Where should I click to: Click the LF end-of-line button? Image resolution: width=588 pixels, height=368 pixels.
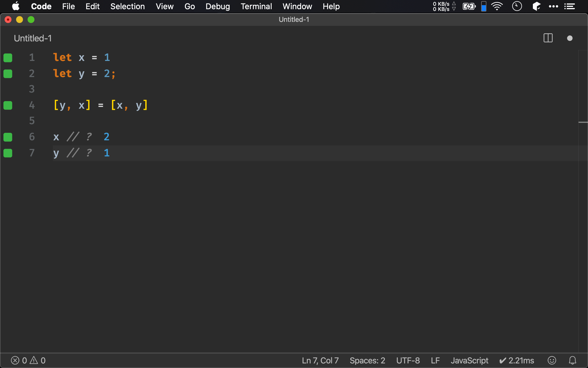click(x=435, y=360)
